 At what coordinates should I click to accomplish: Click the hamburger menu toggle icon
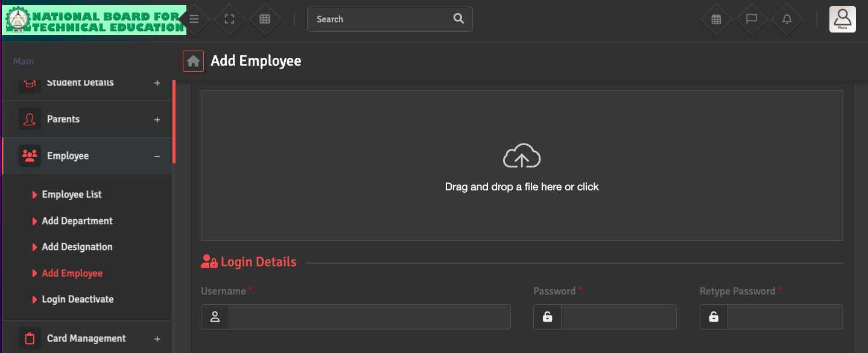[194, 19]
